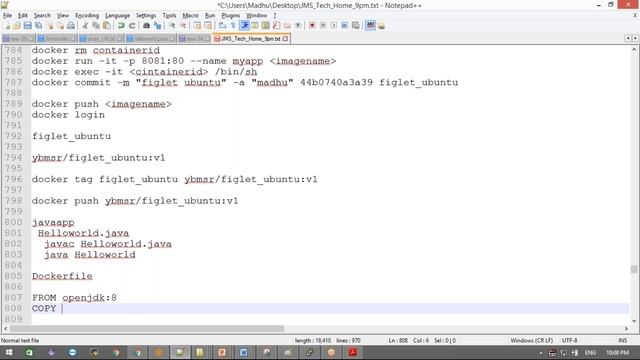
Task: Open the Encoding menu
Action: click(x=87, y=16)
